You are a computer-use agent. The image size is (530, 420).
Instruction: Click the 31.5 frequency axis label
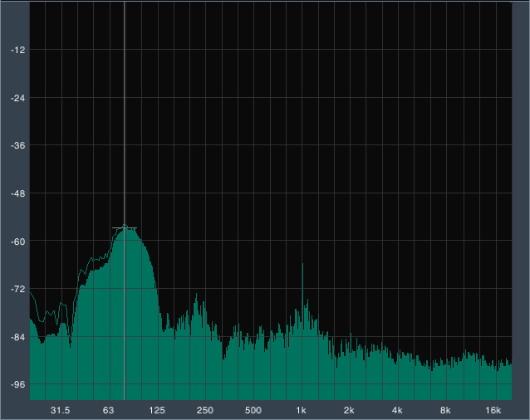point(60,410)
